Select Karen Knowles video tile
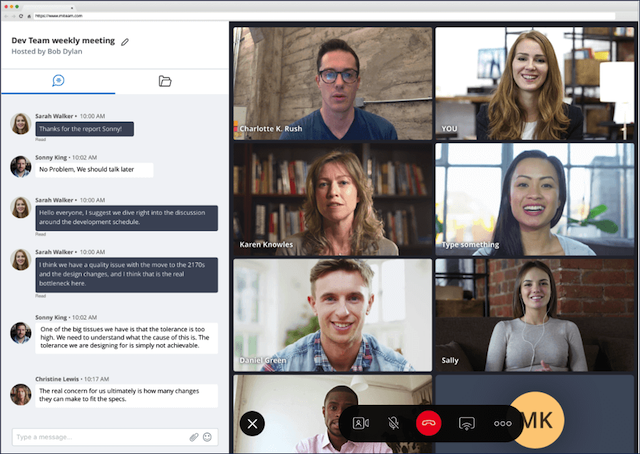The width and height of the screenshot is (640, 454). pyautogui.click(x=333, y=199)
